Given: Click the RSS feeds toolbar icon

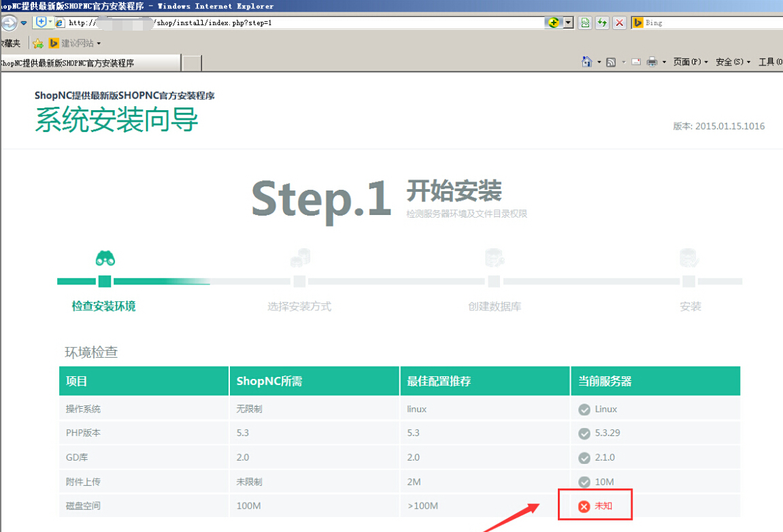Looking at the screenshot, I should [611, 62].
